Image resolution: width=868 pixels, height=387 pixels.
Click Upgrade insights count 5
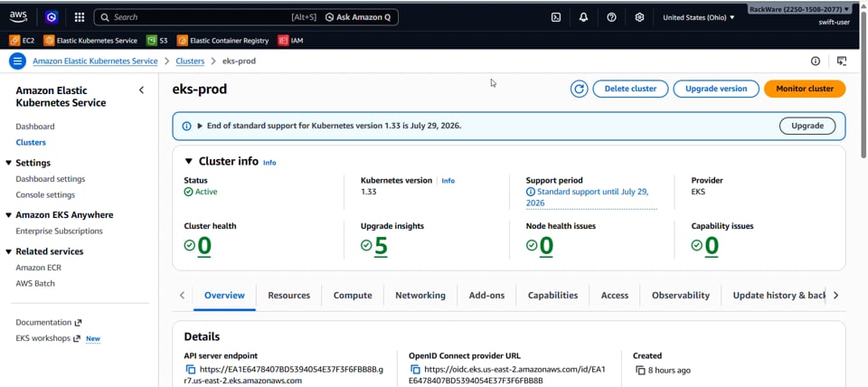[x=381, y=246]
